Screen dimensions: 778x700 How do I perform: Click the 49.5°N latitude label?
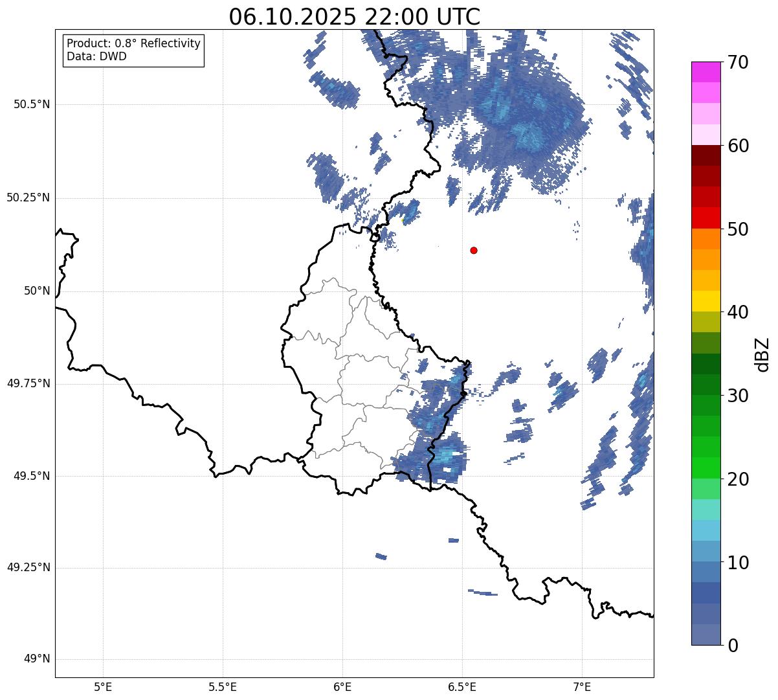(32, 476)
